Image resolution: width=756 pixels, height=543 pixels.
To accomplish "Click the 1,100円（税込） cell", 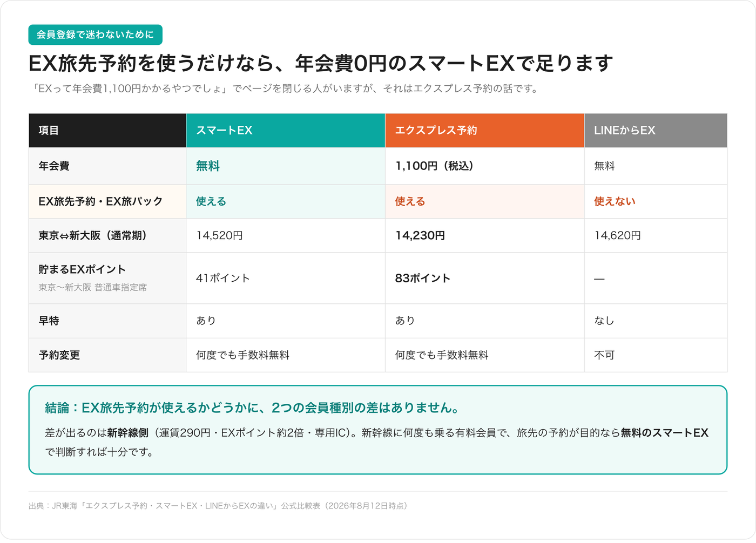I will [485, 166].
